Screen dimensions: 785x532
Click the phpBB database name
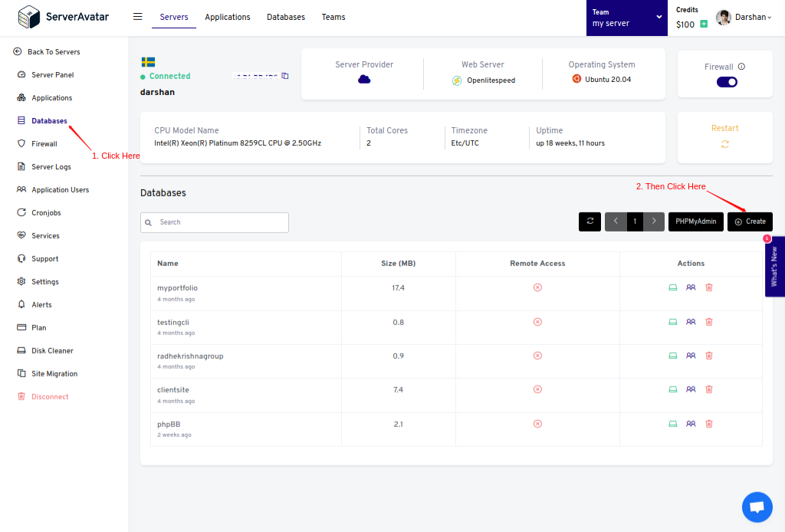point(169,424)
